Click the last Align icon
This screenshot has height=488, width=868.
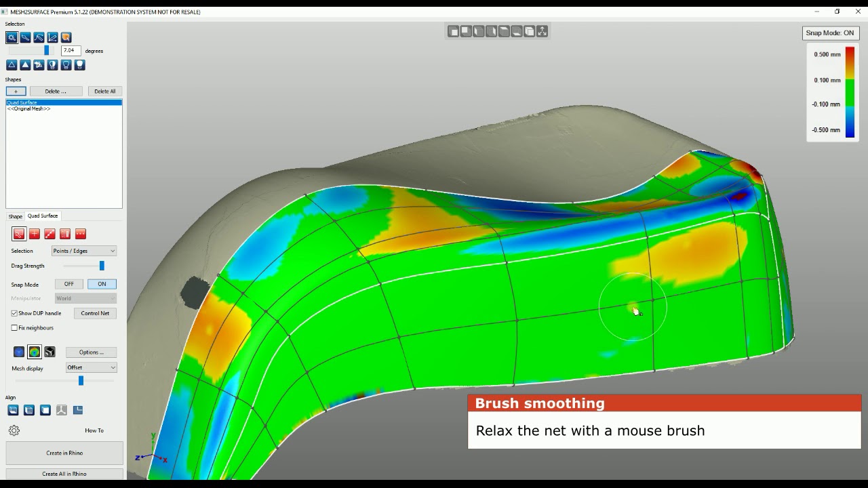(78, 410)
